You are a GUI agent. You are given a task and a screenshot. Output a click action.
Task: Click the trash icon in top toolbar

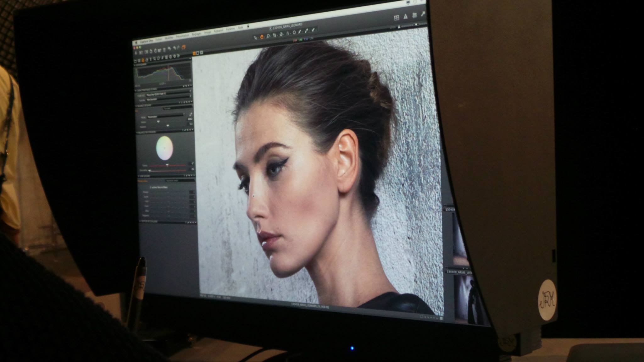click(164, 50)
